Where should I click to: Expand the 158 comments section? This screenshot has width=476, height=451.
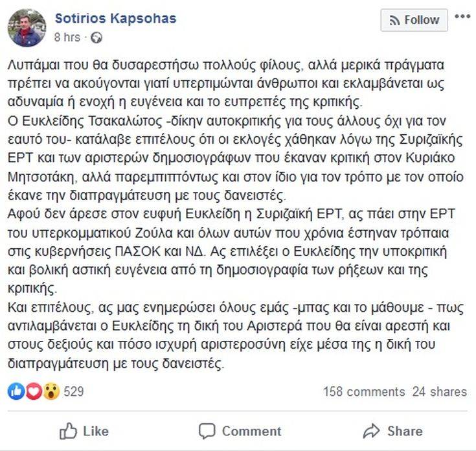[x=363, y=391]
